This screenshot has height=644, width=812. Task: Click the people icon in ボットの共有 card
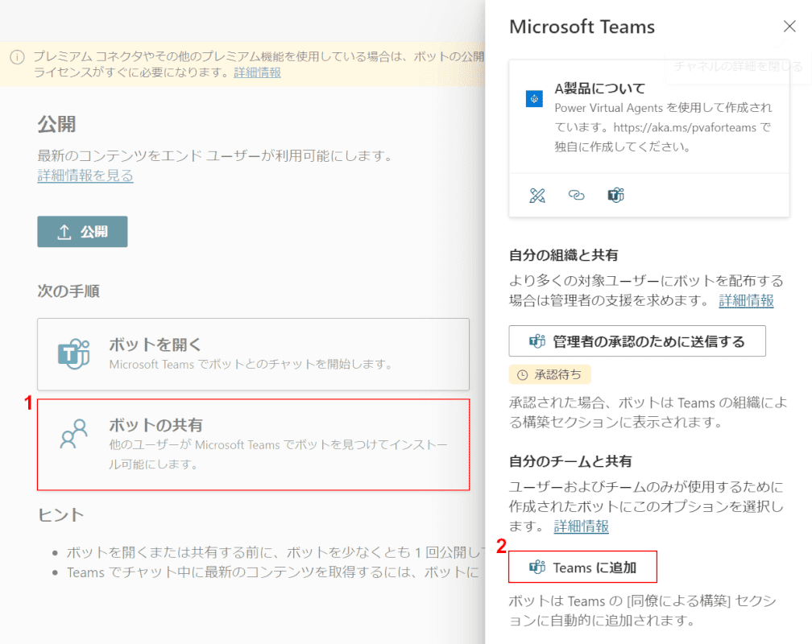point(73,434)
